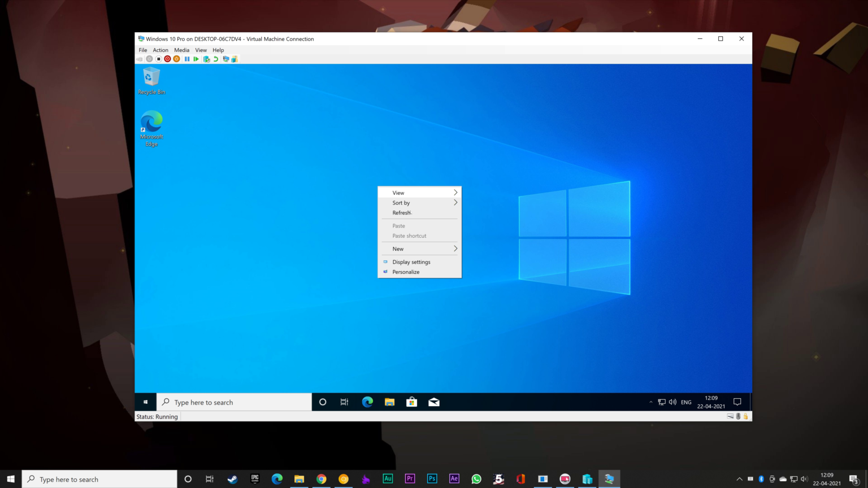Open the Adobe Photoshop taskbar icon
This screenshot has width=868, height=488.
coord(432,478)
